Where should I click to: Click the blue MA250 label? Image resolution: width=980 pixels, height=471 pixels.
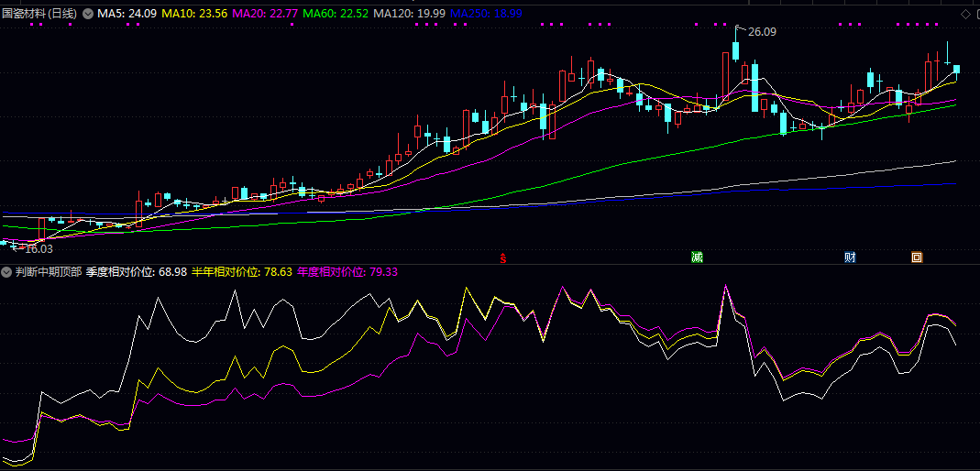(486, 13)
